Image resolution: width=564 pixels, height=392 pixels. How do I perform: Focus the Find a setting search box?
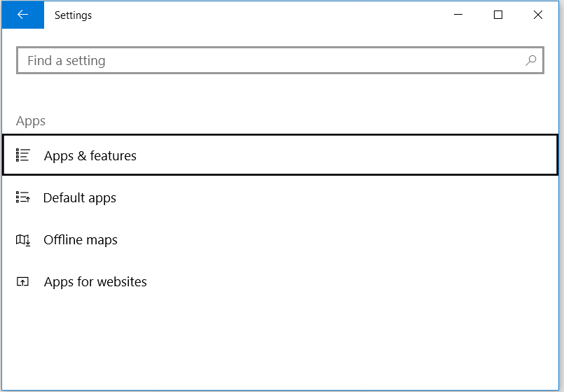pyautogui.click(x=280, y=60)
